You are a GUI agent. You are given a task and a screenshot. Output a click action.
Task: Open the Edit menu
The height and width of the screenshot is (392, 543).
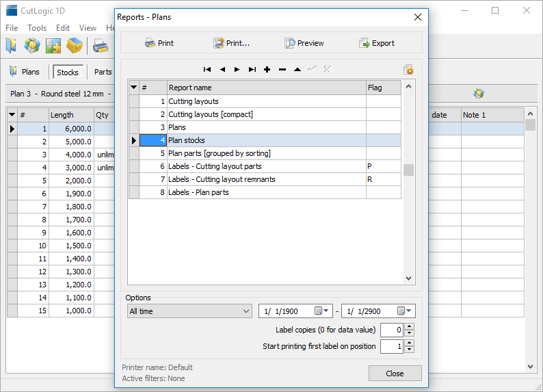63,27
